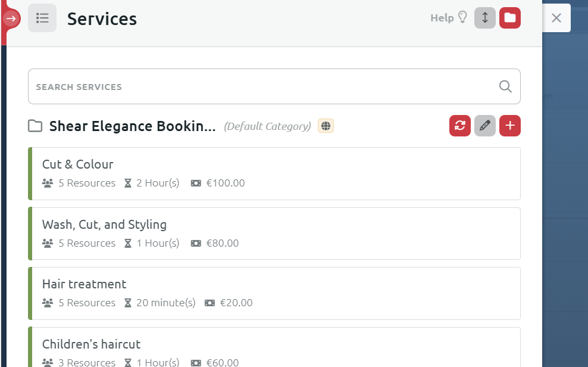588x367 pixels.
Task: Click the red arrow collapse panel button
Action: pyautogui.click(x=11, y=18)
